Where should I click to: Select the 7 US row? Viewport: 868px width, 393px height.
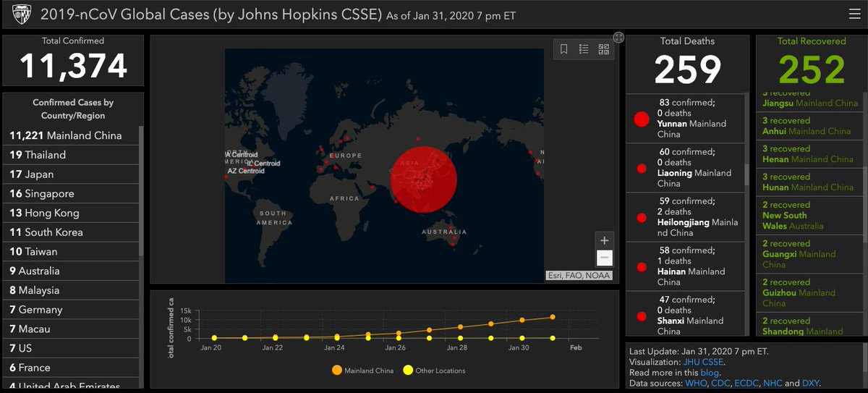coord(71,348)
